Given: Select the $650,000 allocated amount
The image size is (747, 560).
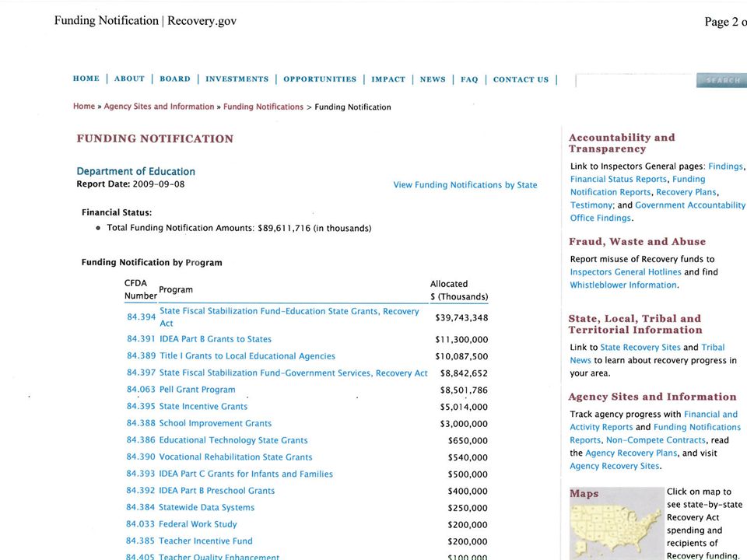Looking at the screenshot, I should [468, 440].
